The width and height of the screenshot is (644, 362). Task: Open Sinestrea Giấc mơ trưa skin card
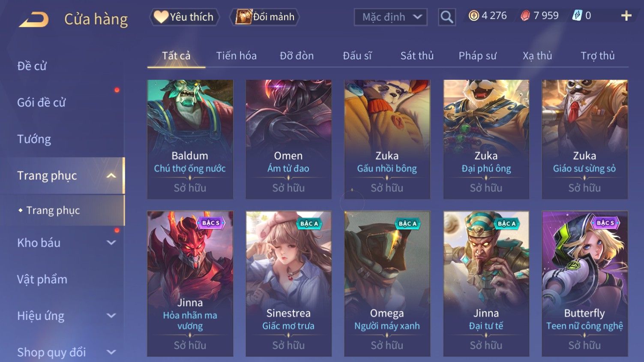288,284
